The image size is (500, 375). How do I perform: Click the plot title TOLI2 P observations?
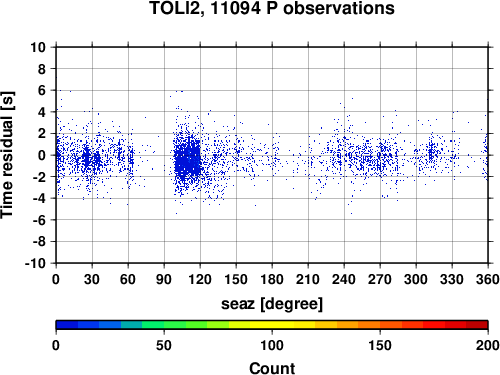272,8
